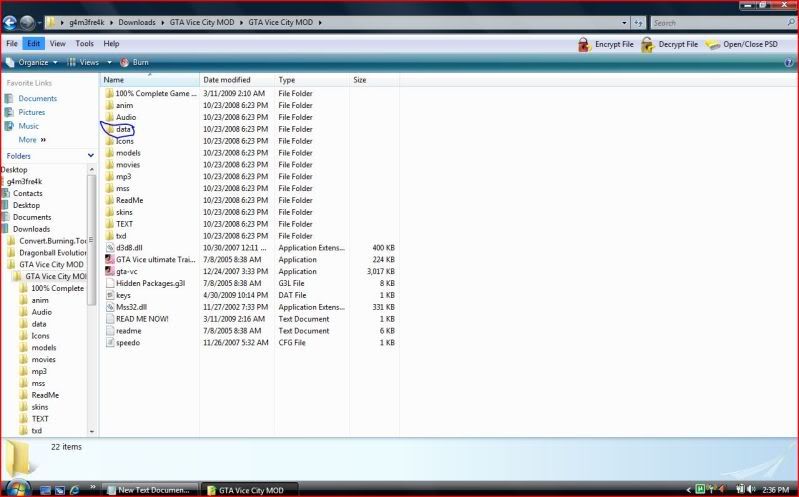Click the address bar refresh button

638,23
